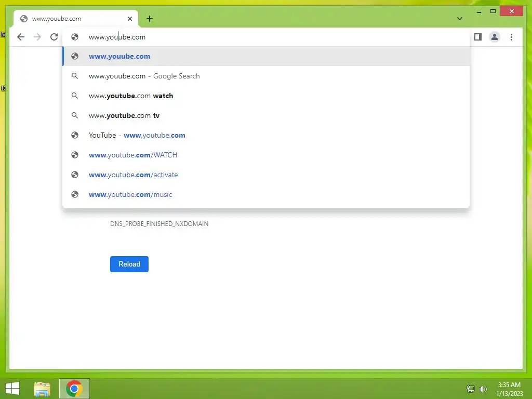This screenshot has width=532, height=399.
Task: Click the globe icon beside /activate suggestion
Action: [x=75, y=175]
